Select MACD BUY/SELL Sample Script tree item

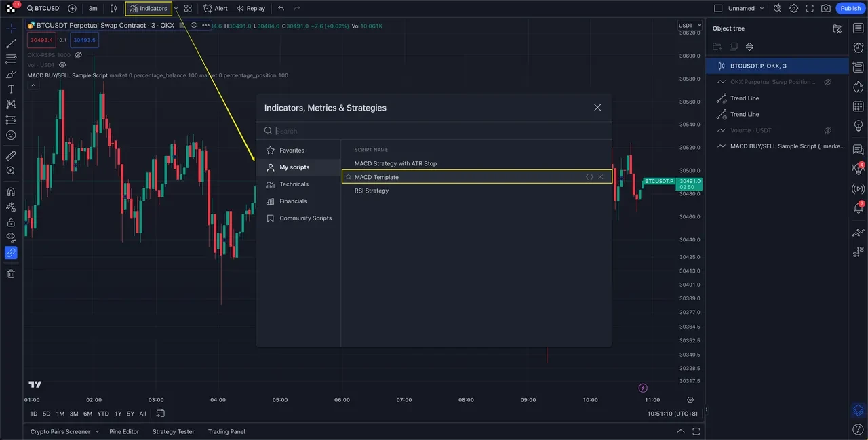tap(777, 146)
